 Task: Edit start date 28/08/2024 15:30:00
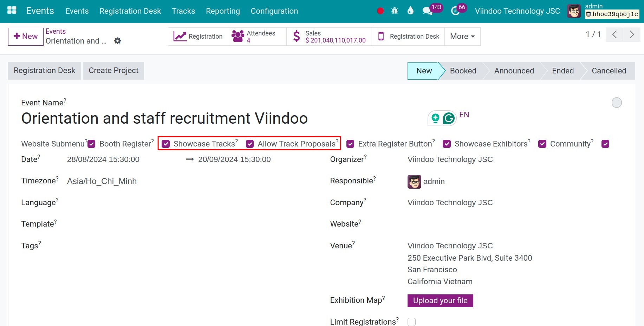click(103, 159)
